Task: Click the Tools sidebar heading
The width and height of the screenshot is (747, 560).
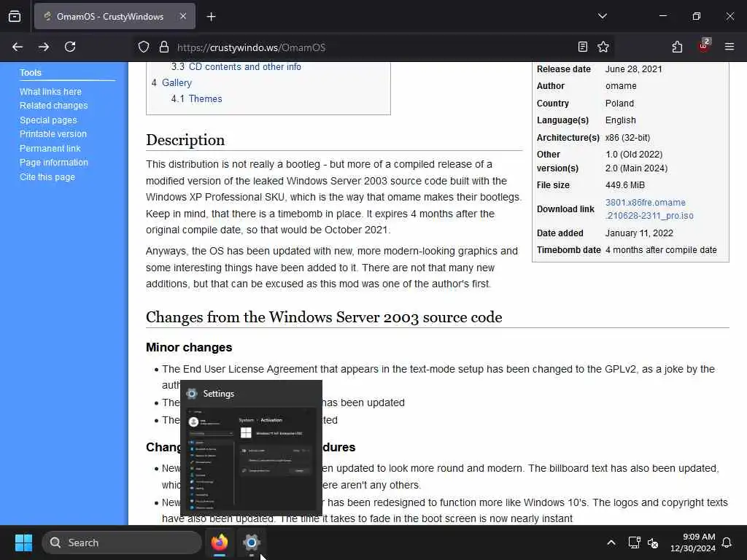Action: coord(31,72)
